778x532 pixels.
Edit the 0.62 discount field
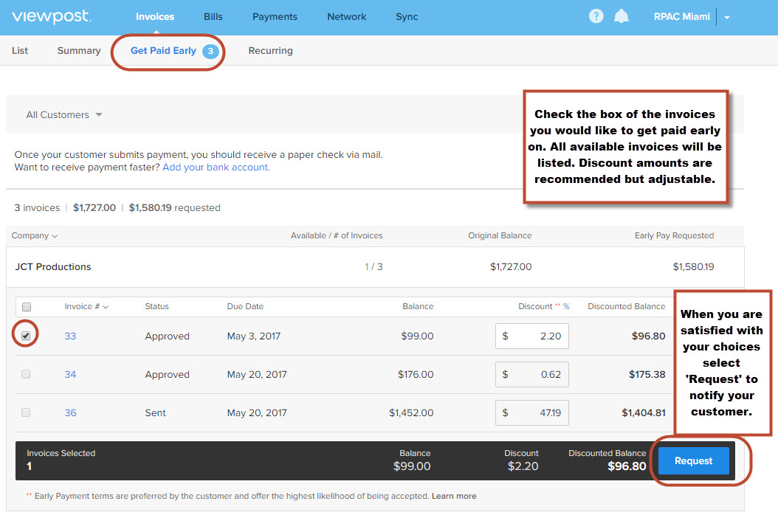tap(532, 374)
